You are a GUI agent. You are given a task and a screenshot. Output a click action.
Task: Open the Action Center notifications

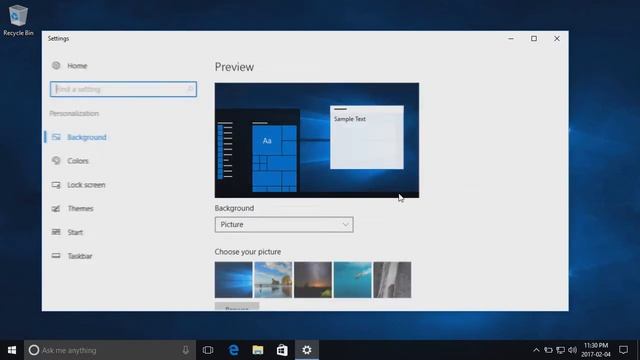[x=623, y=350]
